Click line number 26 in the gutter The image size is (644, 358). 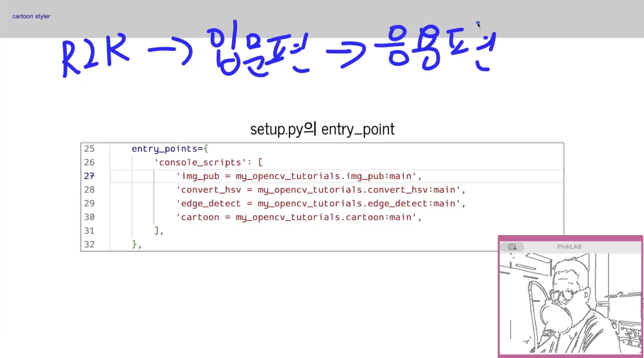click(x=89, y=162)
